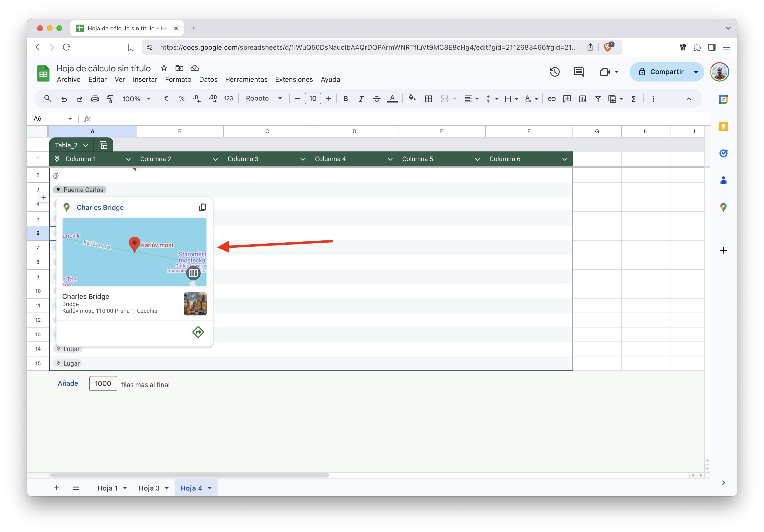764x532 pixels.
Task: Copy the Charles Bridge place chip
Action: 202,207
